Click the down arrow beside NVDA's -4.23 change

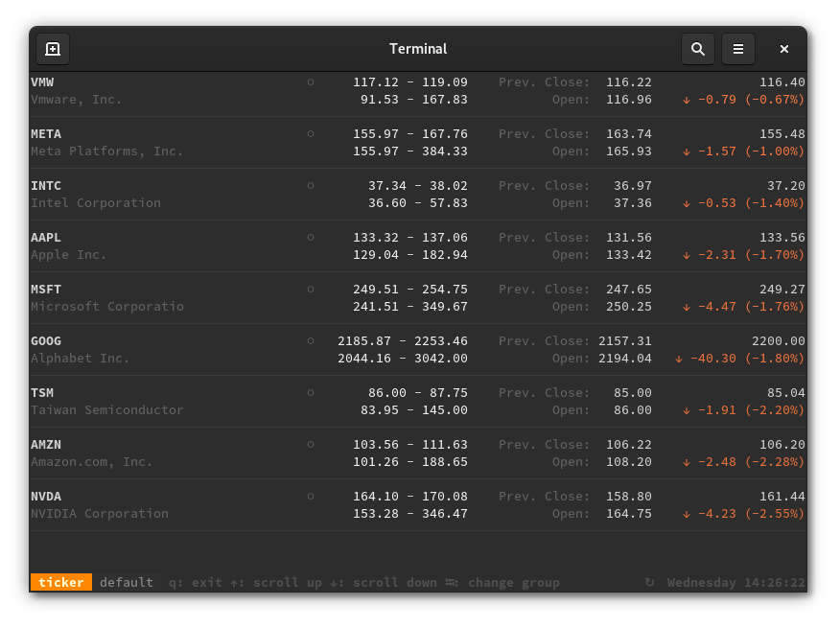tap(687, 514)
